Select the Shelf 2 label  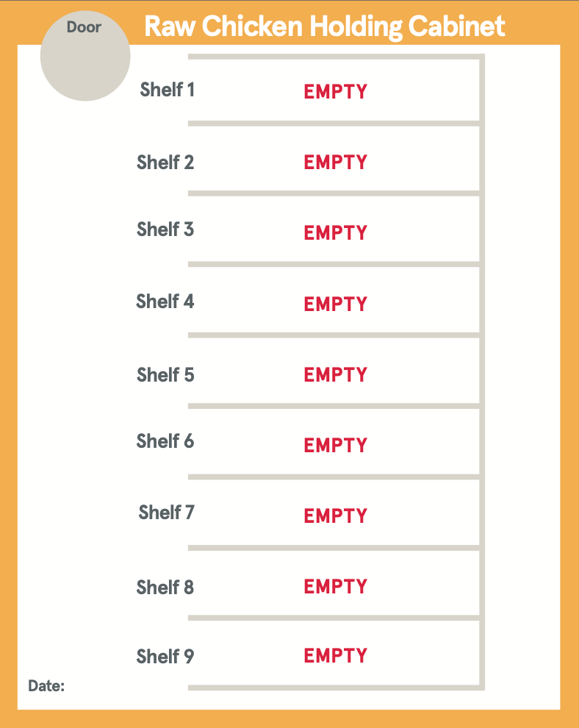click(165, 163)
